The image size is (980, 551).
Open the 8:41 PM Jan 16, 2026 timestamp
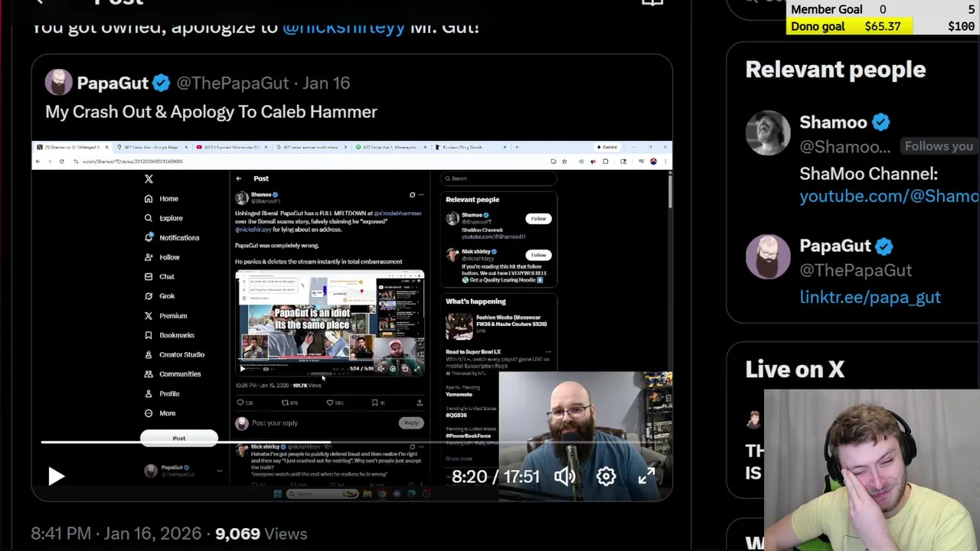point(116,533)
